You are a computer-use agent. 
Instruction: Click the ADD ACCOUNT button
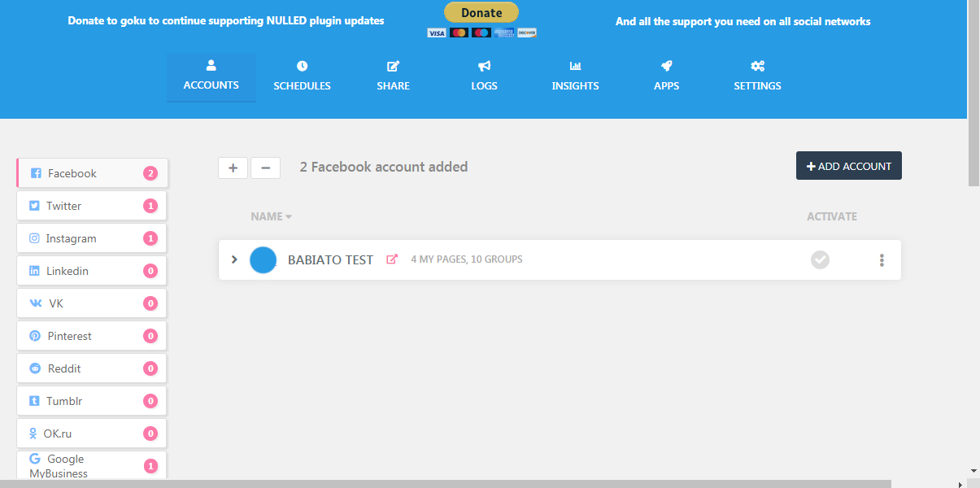point(849,166)
